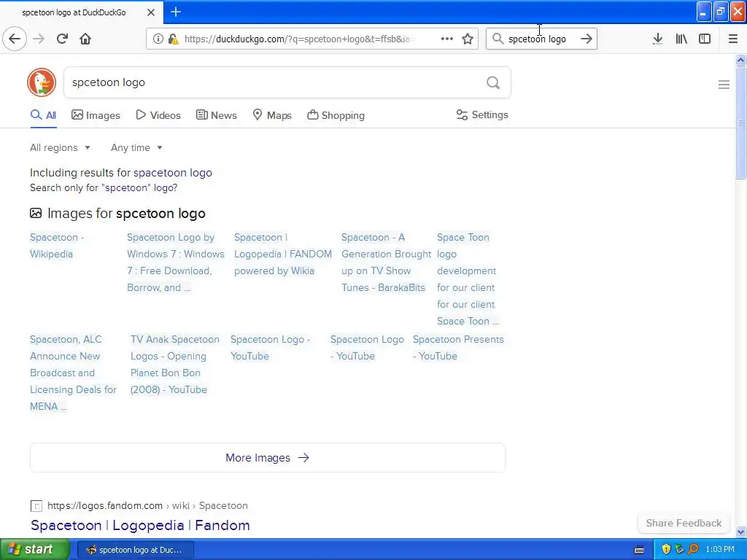
Task: Click the magnifier in browser search box
Action: click(498, 39)
